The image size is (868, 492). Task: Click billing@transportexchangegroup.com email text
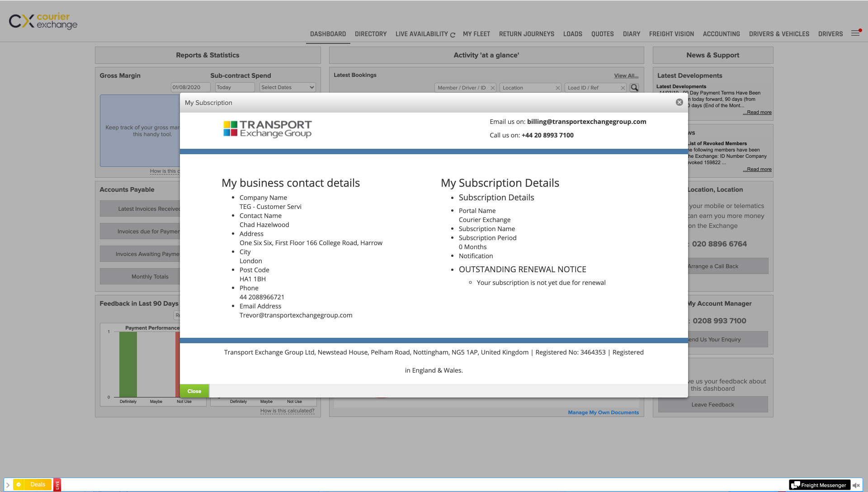point(586,122)
